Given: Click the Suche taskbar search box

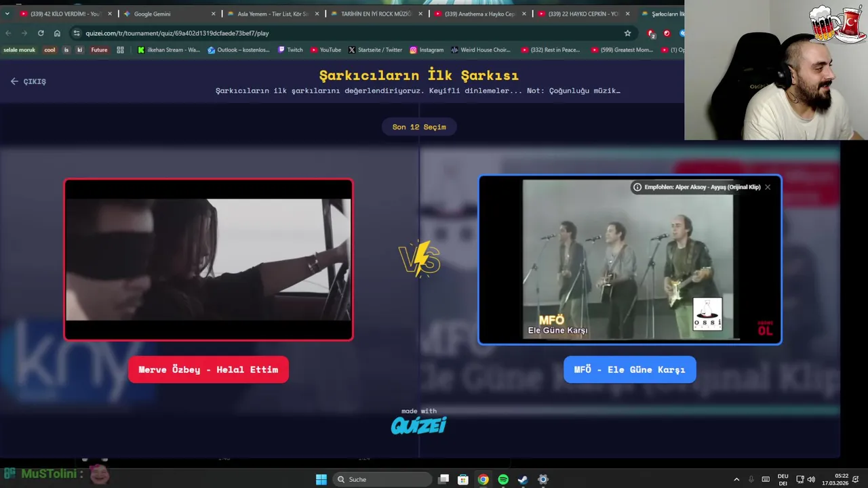Looking at the screenshot, I should coord(383,479).
